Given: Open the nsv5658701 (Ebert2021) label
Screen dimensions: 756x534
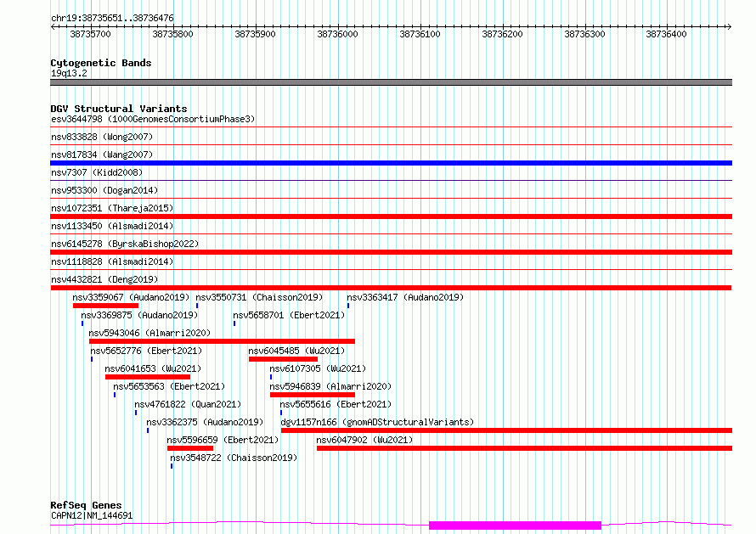Looking at the screenshot, I should pyautogui.click(x=289, y=315).
